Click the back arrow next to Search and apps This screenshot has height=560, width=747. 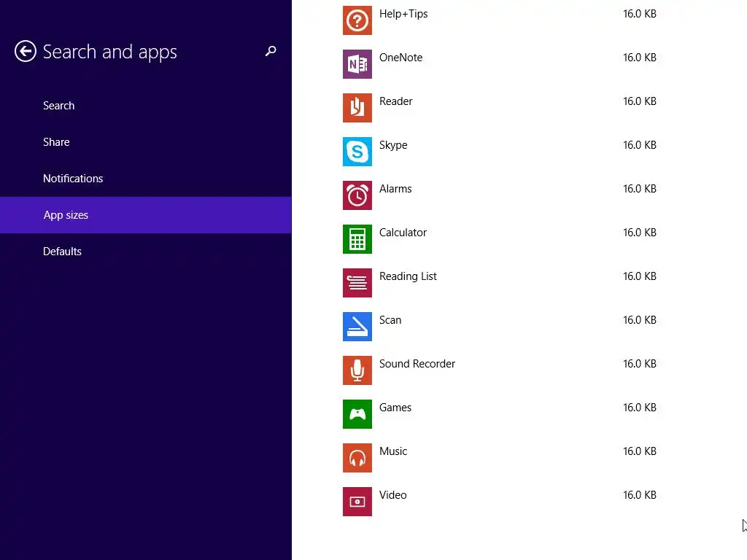[26, 51]
